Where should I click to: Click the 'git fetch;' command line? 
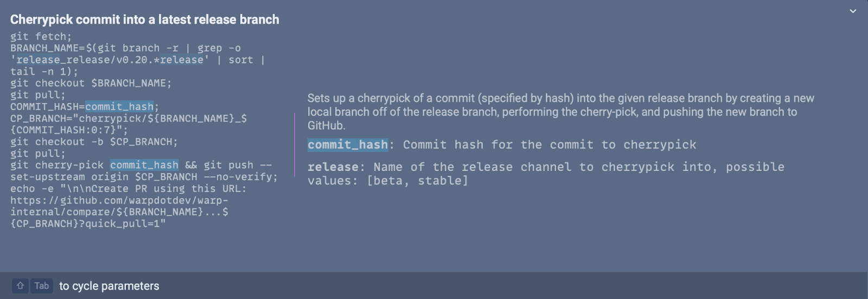41,36
